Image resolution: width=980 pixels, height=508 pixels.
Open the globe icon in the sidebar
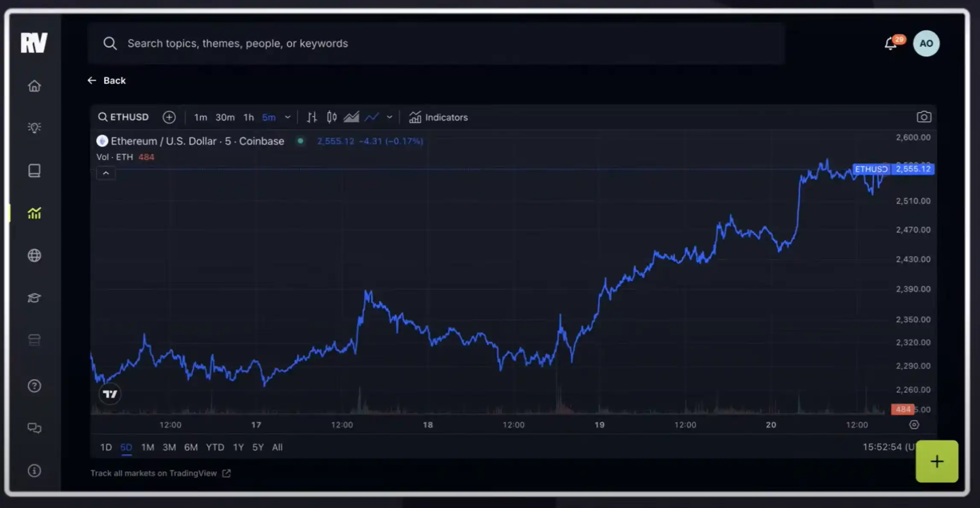34,255
